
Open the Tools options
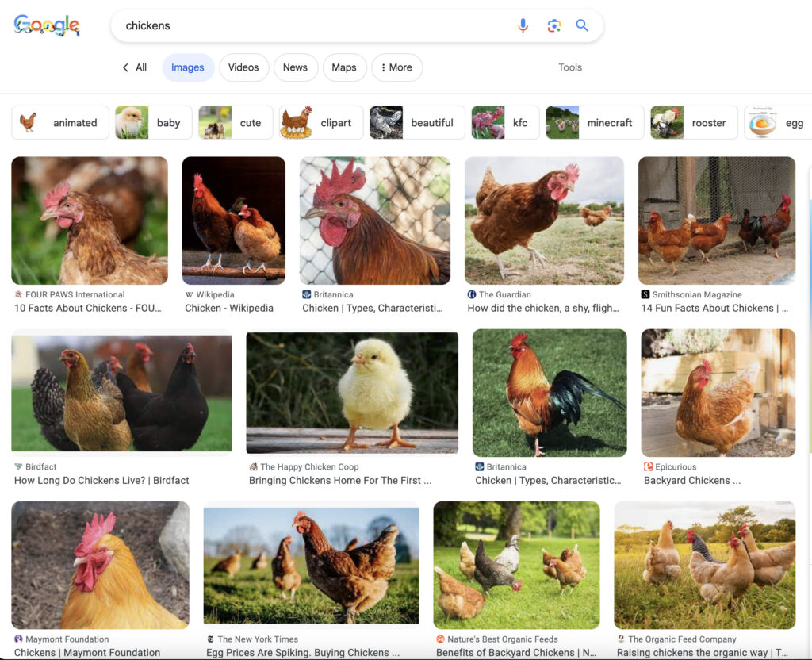[569, 67]
